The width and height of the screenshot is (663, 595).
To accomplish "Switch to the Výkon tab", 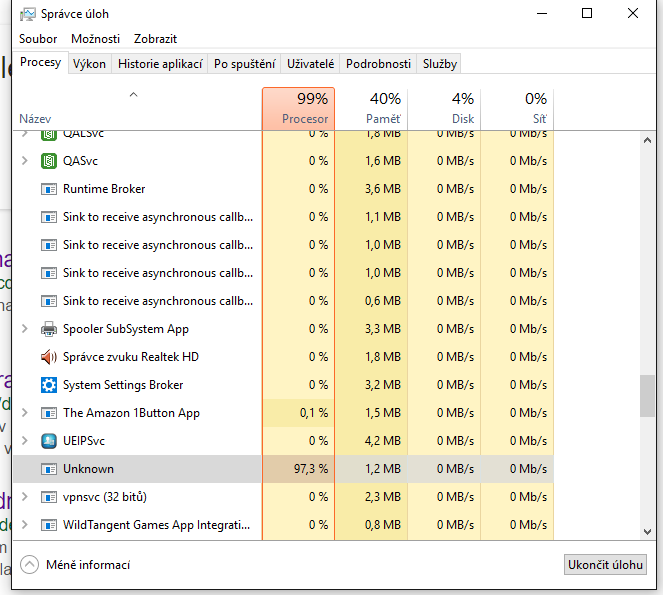I will click(89, 64).
